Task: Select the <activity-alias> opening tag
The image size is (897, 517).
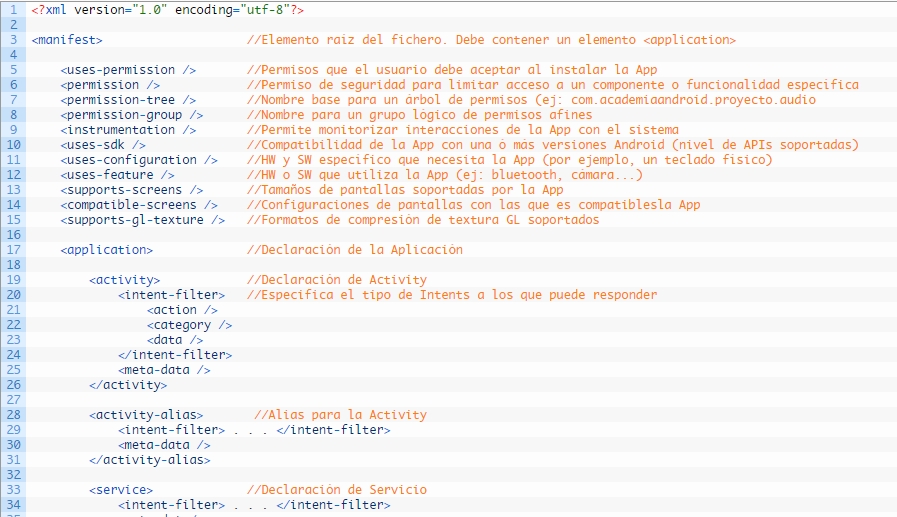Action: pos(146,415)
